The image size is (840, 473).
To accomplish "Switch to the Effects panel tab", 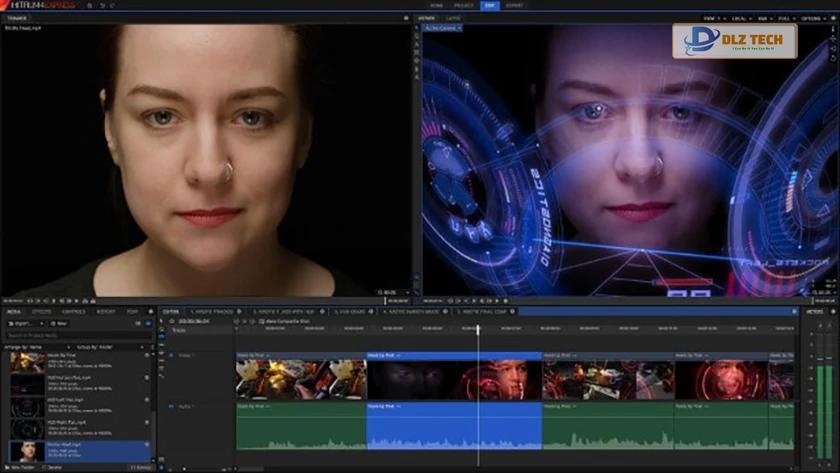I will coord(41,311).
